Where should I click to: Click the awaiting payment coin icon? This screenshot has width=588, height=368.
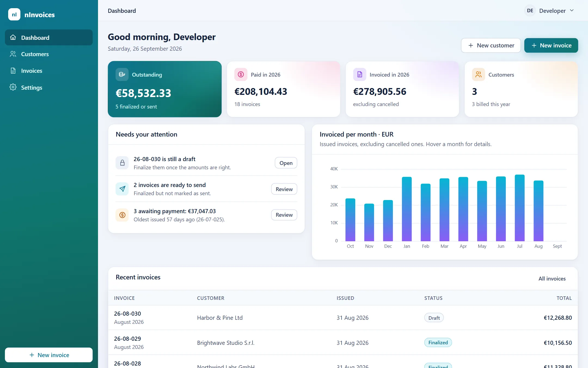tap(122, 215)
